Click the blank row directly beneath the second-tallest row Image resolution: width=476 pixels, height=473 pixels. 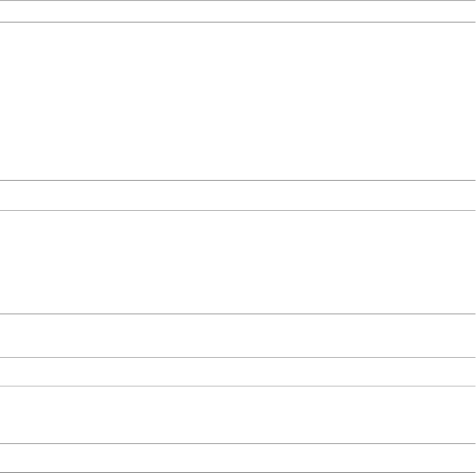click(x=238, y=335)
